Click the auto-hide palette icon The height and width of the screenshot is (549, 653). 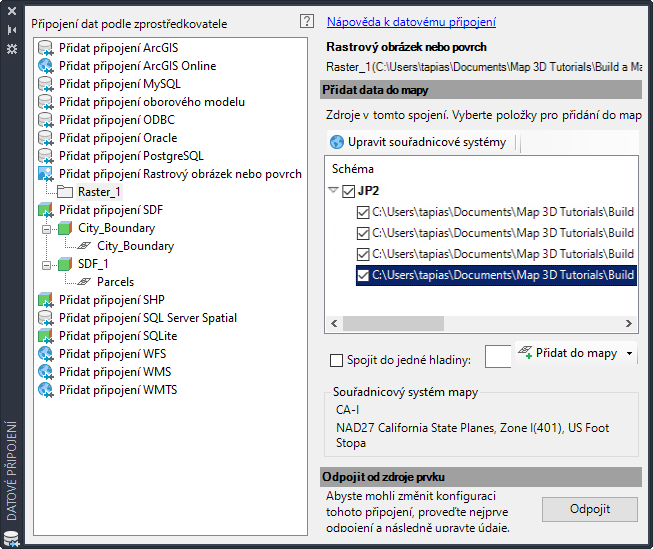(12, 30)
